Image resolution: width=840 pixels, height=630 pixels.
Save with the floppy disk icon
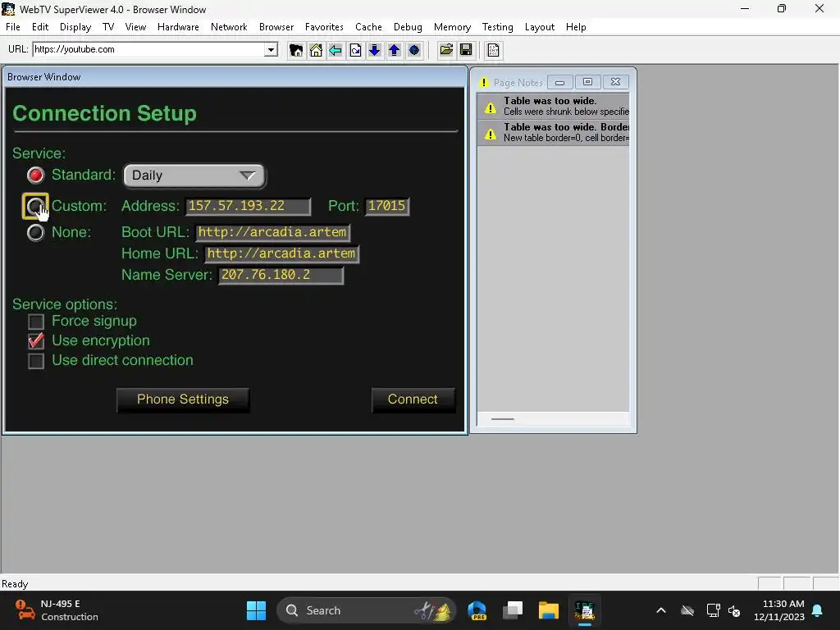coord(466,50)
